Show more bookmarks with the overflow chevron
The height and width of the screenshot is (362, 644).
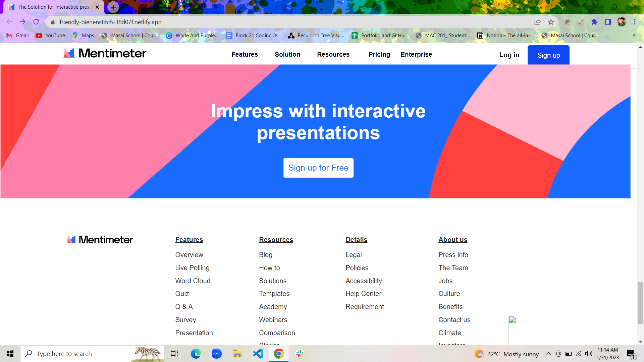634,36
